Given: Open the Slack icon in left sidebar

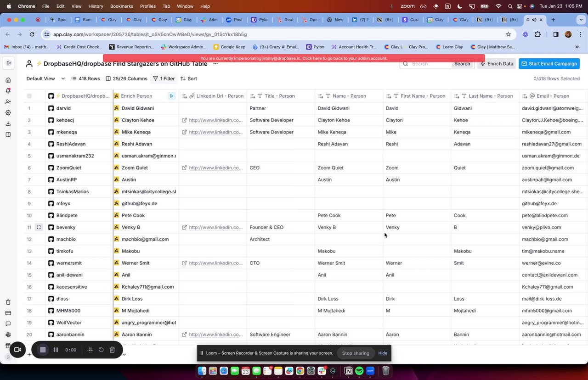Looking at the screenshot, I should point(8,335).
